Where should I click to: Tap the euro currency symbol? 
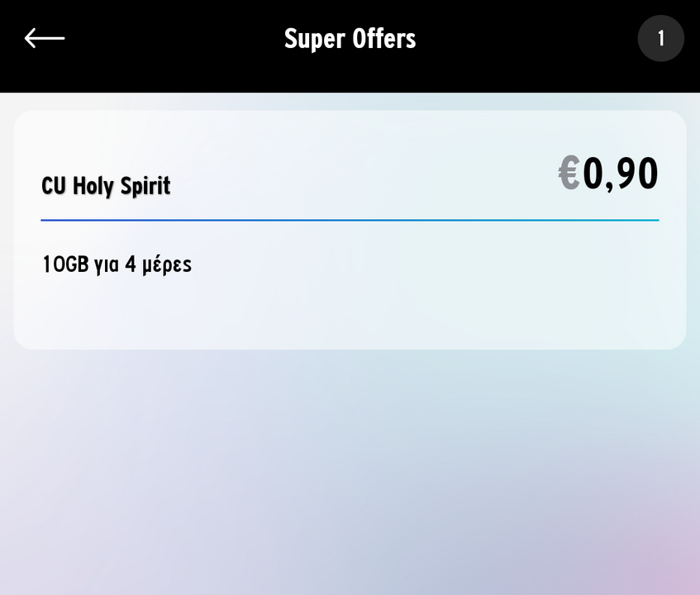pos(569,174)
